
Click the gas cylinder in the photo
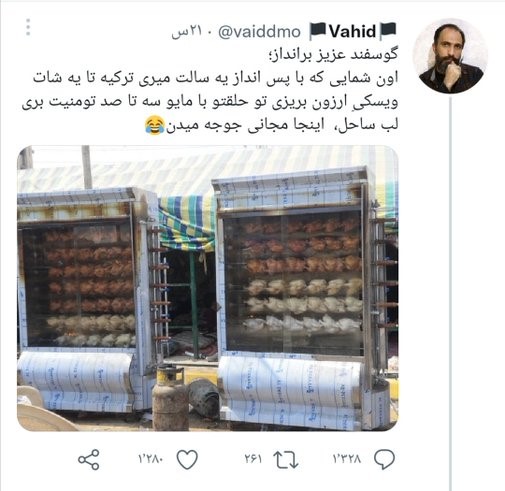(x=170, y=397)
